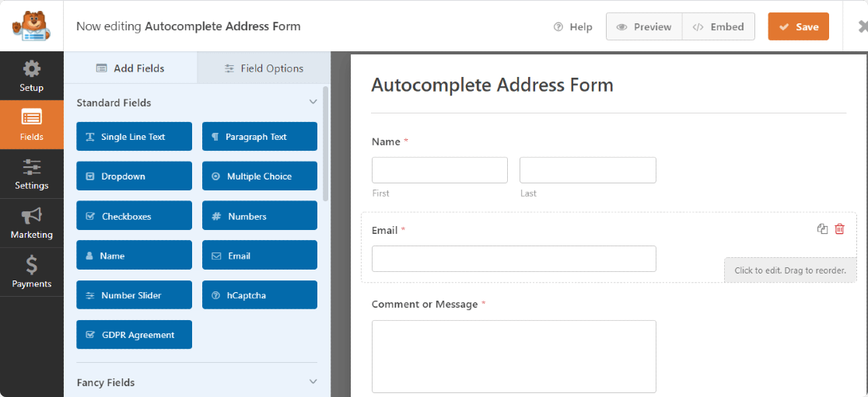Collapse the Fancy Fields section
Screen dimensions: 868x397
pos(313,382)
